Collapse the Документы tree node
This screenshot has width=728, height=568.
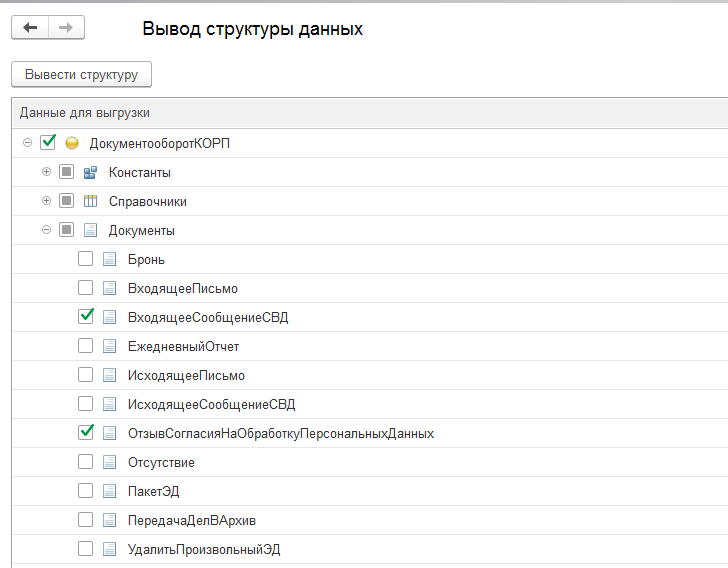46,229
